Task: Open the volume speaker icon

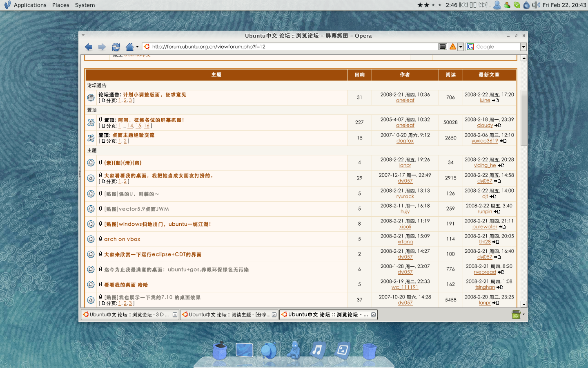Action: click(536, 5)
